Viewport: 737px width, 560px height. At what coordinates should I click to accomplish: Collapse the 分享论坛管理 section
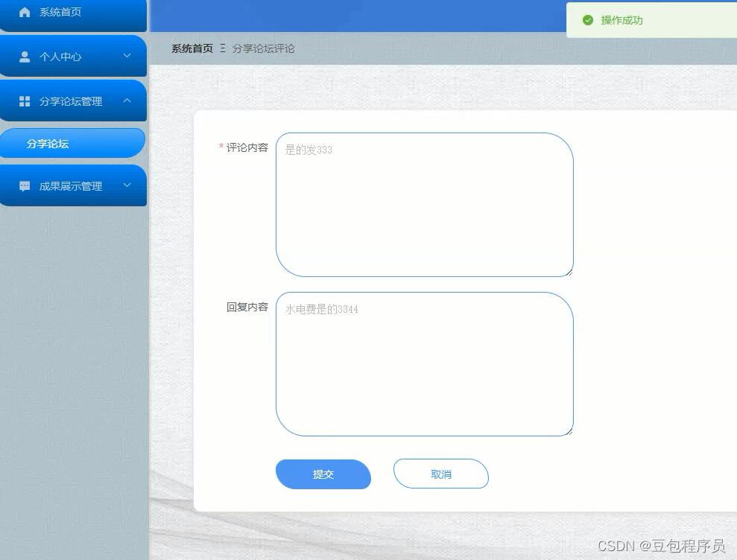point(127,101)
